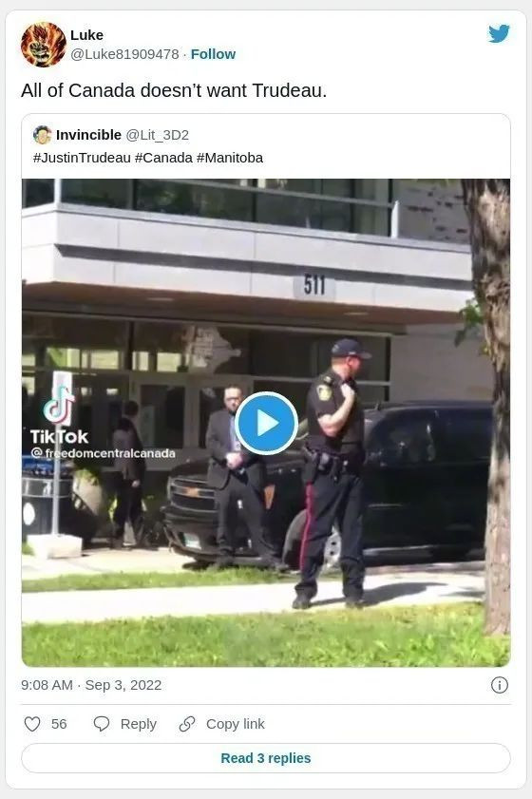532x799 pixels.
Task: Click the chain link copy icon
Action: [187, 724]
